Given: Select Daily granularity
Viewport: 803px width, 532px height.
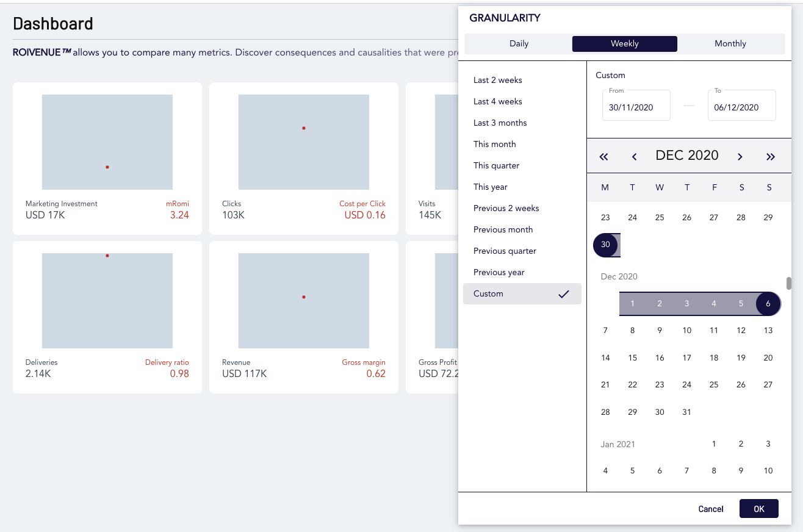Looking at the screenshot, I should 519,44.
